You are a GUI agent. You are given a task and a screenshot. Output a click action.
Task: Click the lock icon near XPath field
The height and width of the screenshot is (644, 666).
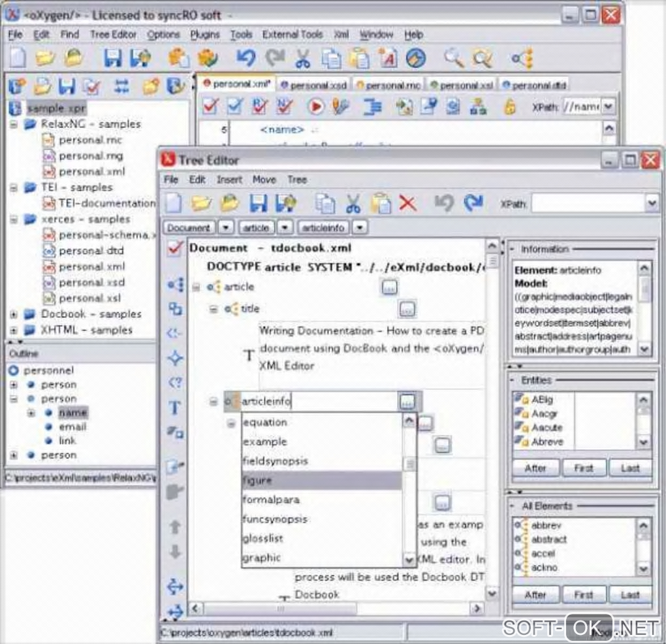[x=509, y=106]
